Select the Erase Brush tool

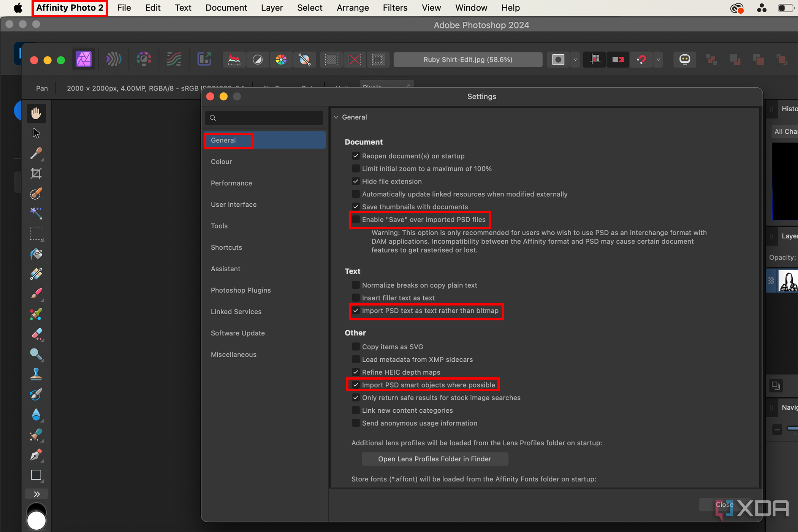36,334
